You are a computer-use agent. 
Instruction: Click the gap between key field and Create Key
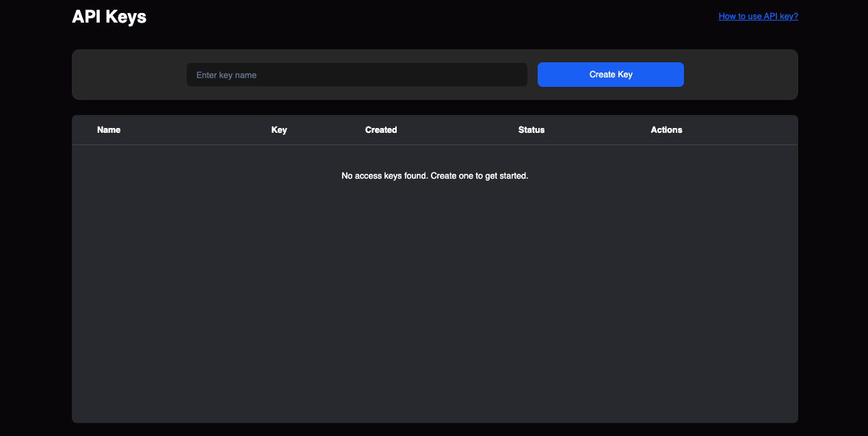[532, 75]
